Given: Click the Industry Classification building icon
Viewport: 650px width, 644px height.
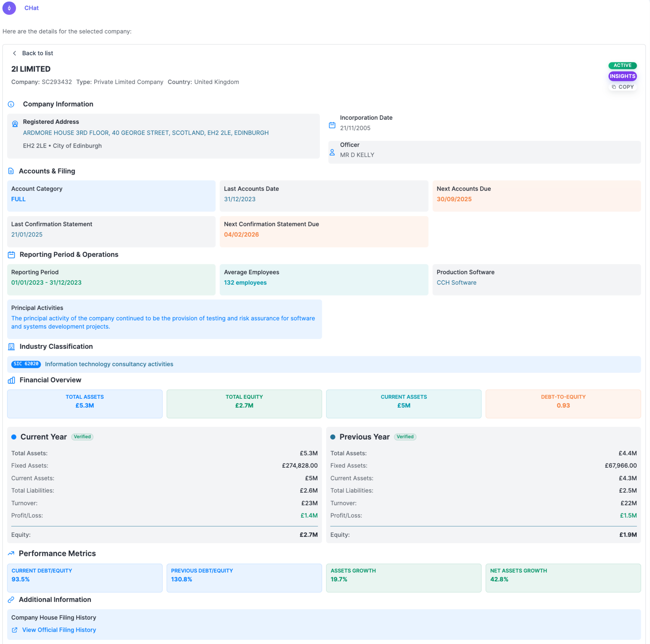Looking at the screenshot, I should coord(11,347).
